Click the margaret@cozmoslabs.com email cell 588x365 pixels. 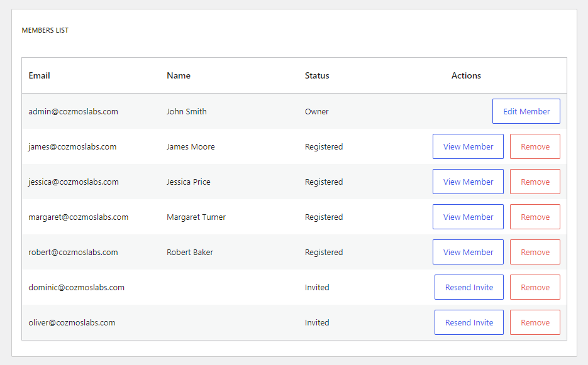pos(79,217)
